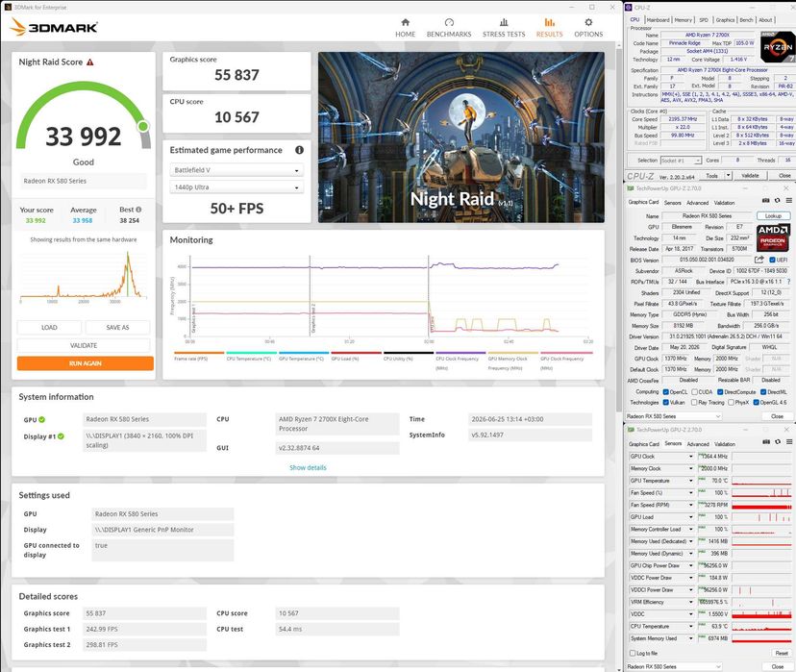The image size is (796, 672).
Task: Click the warning triangle next to Night Raid Score
Action: tap(89, 62)
